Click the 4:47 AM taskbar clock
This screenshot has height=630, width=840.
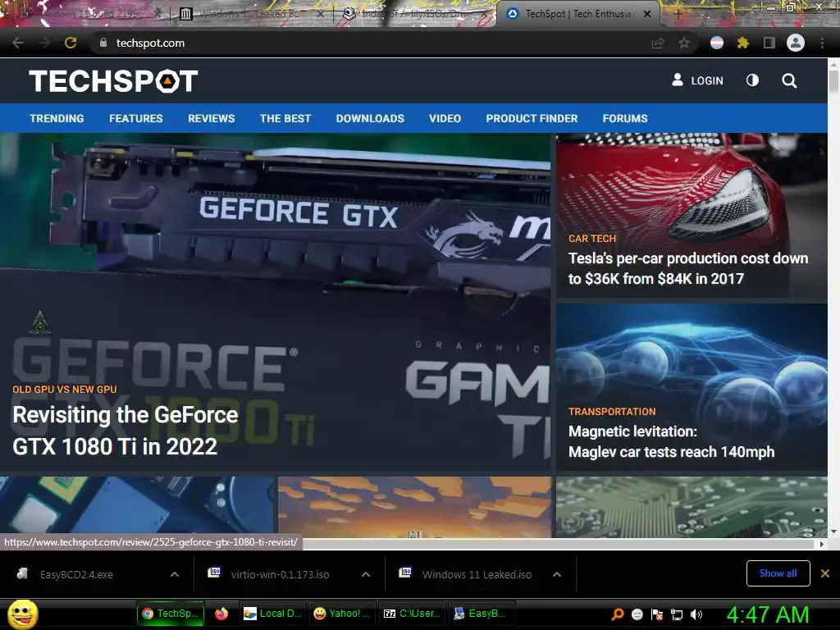coord(768,614)
